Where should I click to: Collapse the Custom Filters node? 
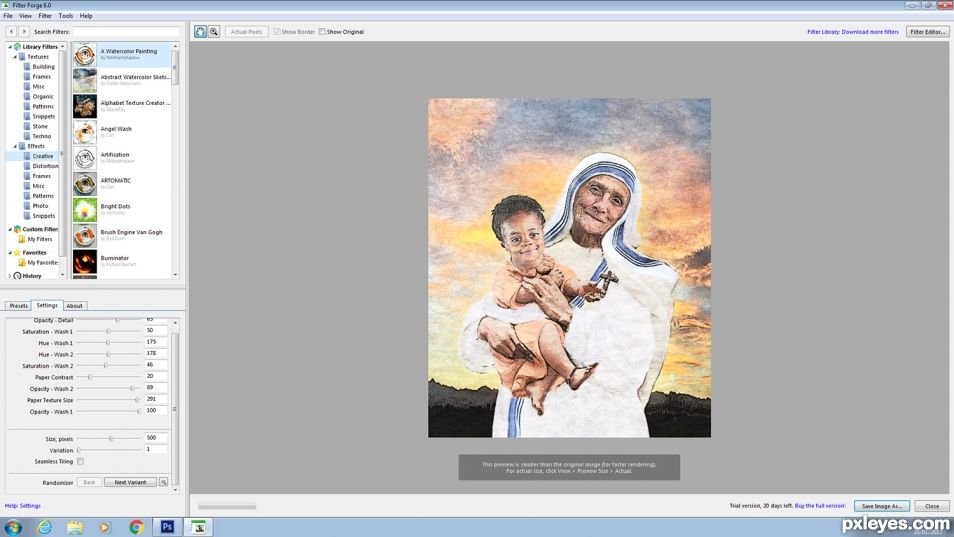click(10, 229)
